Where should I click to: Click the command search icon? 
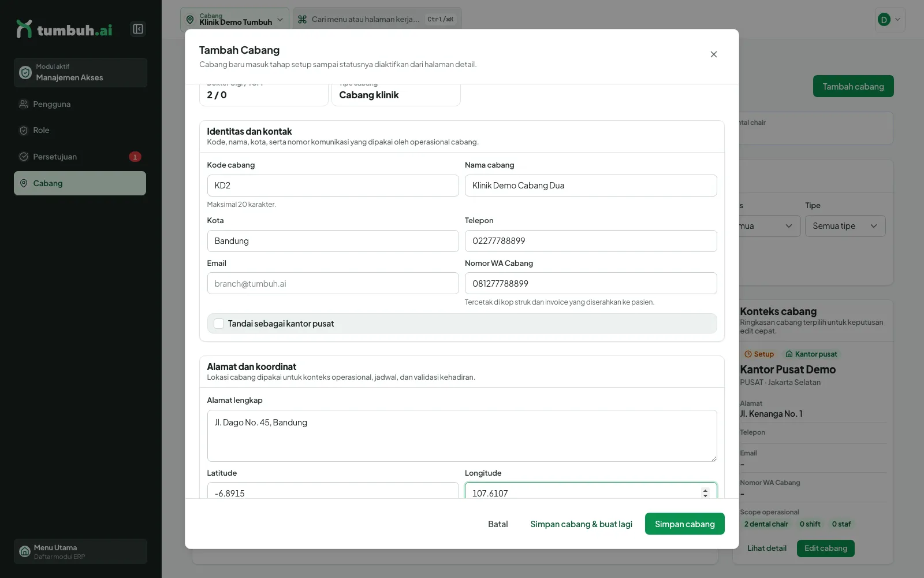tap(302, 19)
